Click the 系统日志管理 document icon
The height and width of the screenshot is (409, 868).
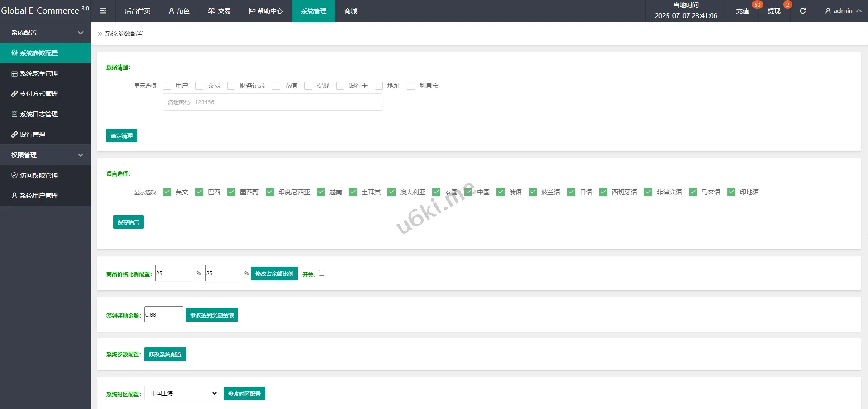[14, 114]
